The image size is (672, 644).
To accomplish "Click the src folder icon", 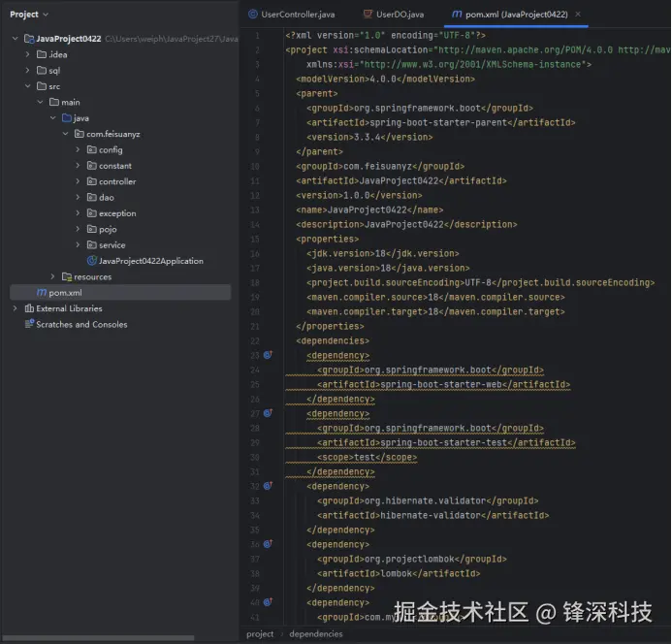I will (x=42, y=86).
